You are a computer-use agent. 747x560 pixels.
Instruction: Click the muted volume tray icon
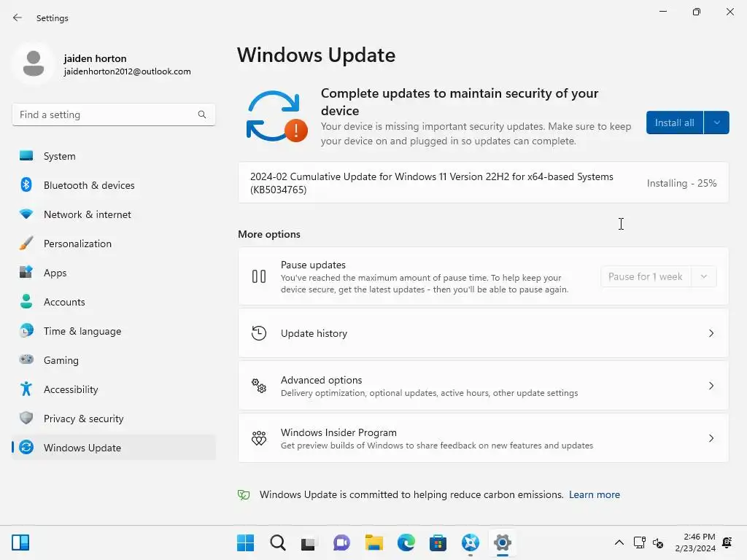(x=658, y=542)
